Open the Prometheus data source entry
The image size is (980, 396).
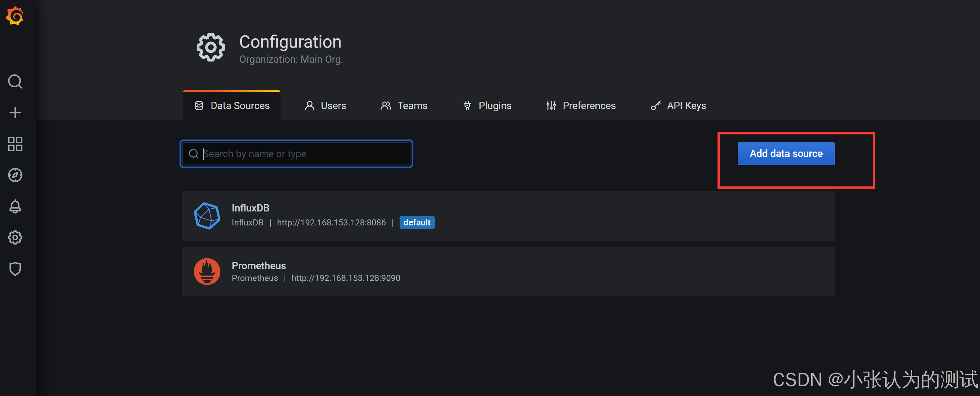tap(259, 265)
